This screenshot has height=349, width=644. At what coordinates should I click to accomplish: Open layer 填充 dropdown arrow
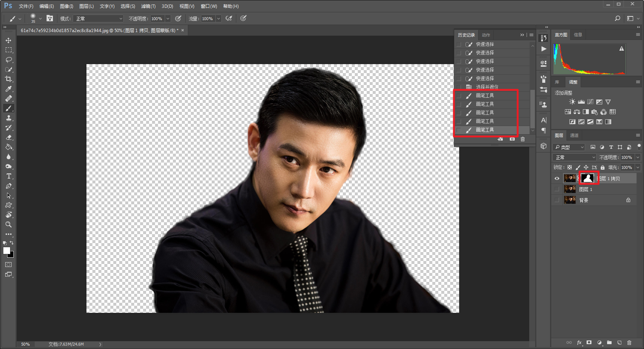638,167
